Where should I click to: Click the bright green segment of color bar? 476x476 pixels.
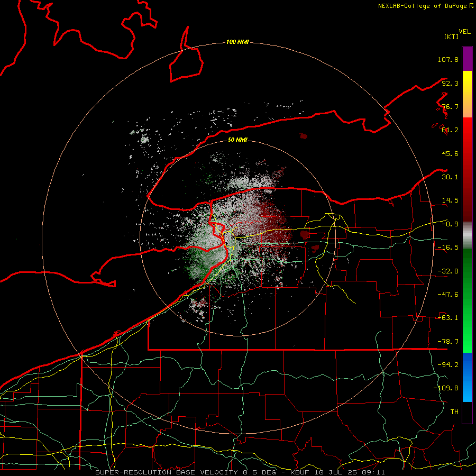pos(467,300)
